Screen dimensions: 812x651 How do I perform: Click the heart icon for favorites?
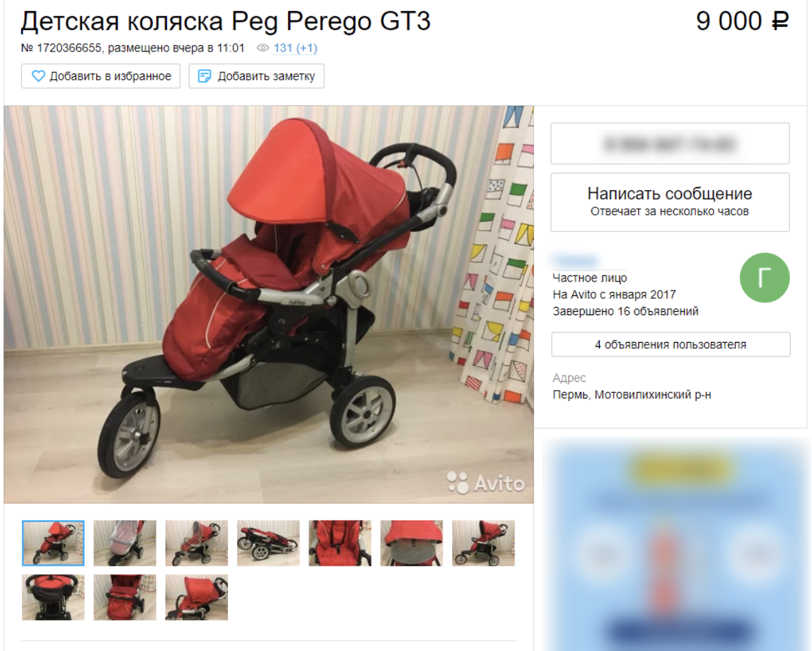(38, 76)
